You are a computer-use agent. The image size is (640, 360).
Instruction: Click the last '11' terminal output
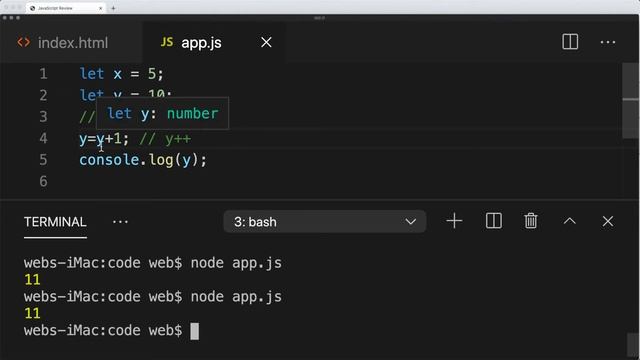point(32,313)
